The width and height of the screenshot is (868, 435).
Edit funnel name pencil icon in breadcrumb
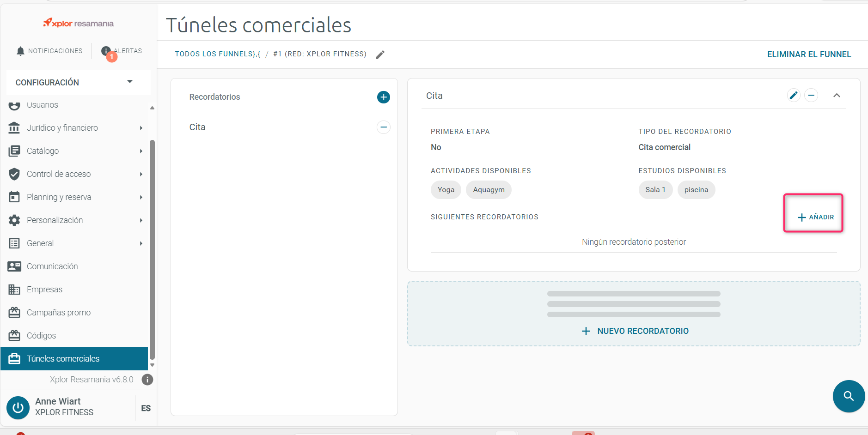click(380, 54)
